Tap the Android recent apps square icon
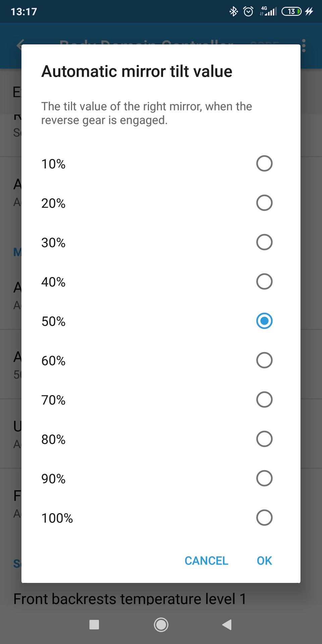Viewport: 322px width, 644px height. (94, 625)
